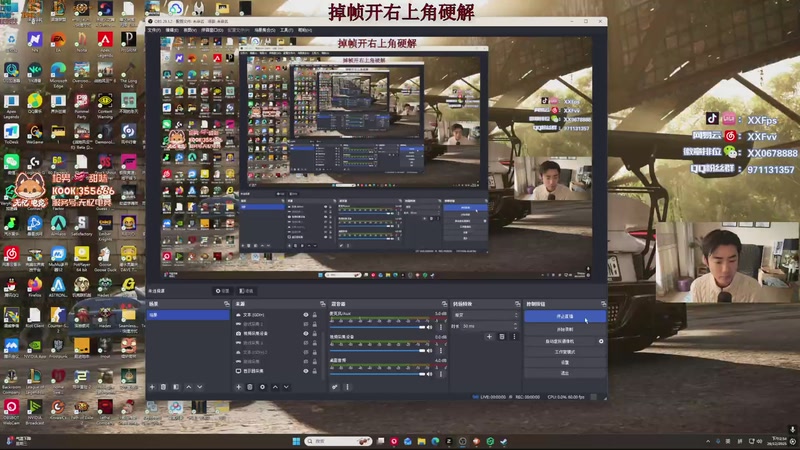The width and height of the screenshot is (800, 450).
Task: Open scene filters icon in Scenes panel
Action: (x=176, y=387)
